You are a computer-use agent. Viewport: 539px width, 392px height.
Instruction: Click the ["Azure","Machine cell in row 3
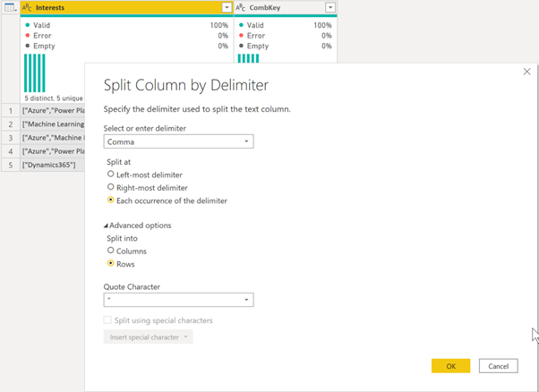(x=53, y=138)
